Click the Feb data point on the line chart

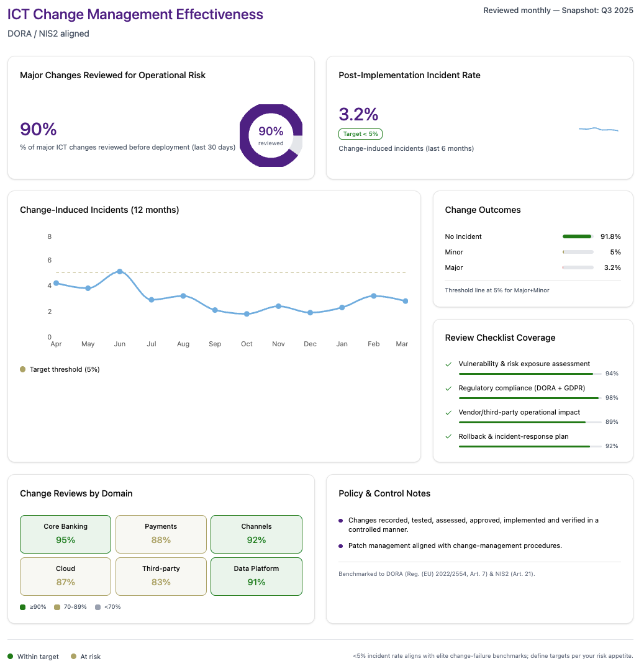pos(374,295)
